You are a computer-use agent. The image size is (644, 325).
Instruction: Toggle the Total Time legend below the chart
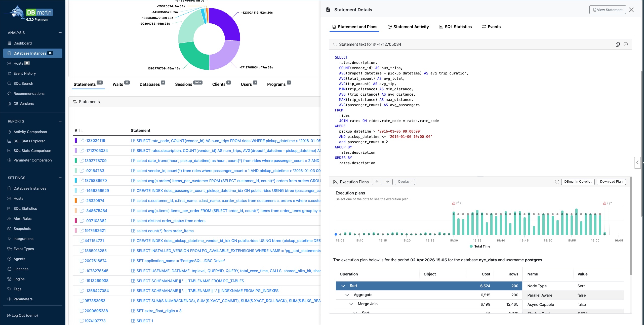479,246
